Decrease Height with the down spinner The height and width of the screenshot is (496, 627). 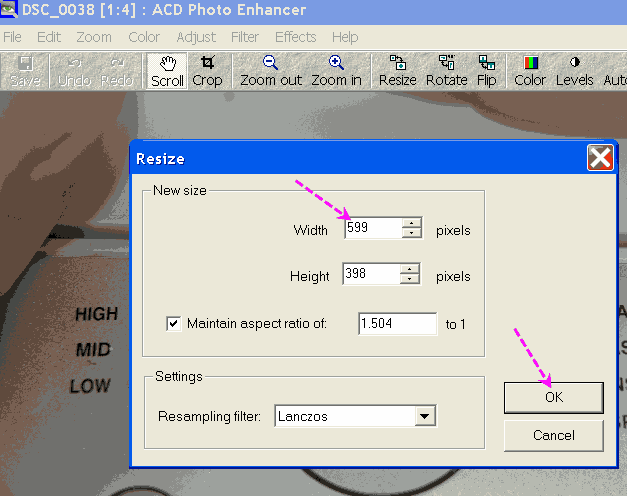tap(409, 279)
